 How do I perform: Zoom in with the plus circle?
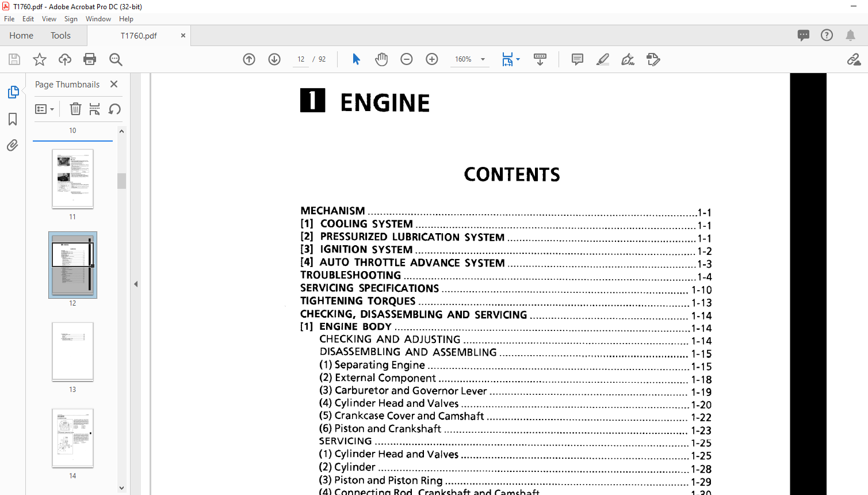432,59
